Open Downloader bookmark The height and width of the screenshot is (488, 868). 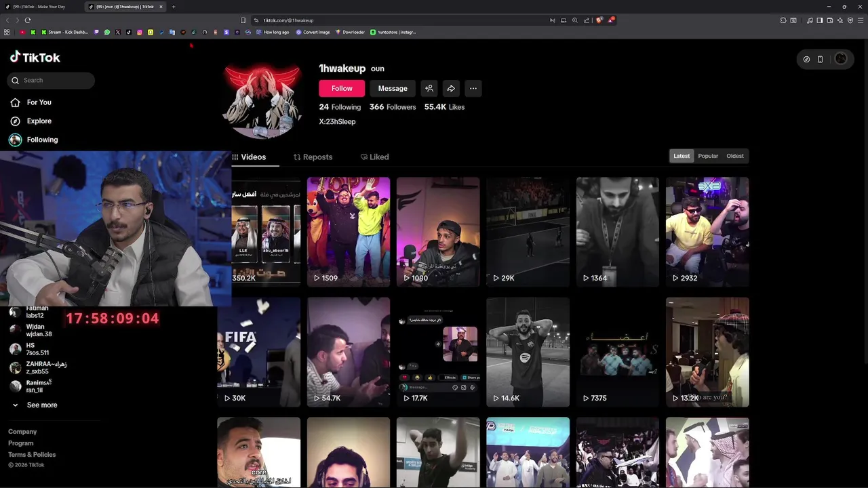[x=350, y=32]
